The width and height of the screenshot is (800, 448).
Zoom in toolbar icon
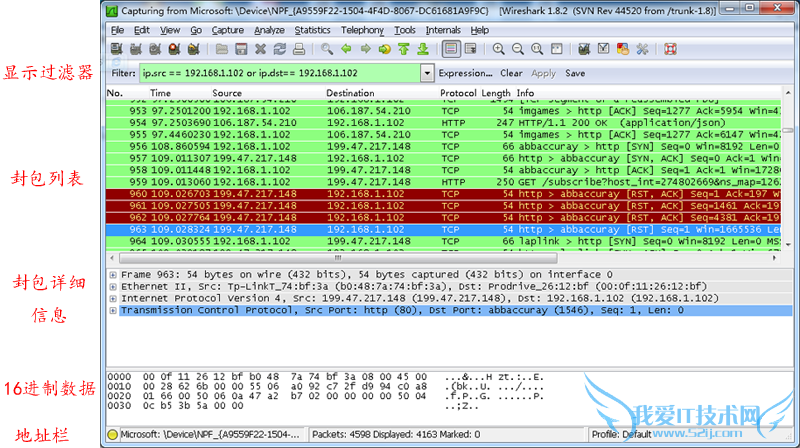click(498, 49)
